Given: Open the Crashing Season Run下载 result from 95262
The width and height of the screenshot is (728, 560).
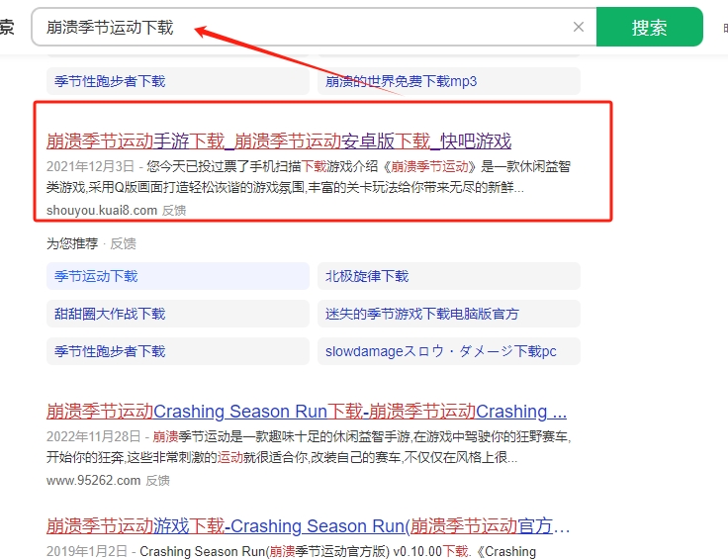Looking at the screenshot, I should tap(306, 412).
